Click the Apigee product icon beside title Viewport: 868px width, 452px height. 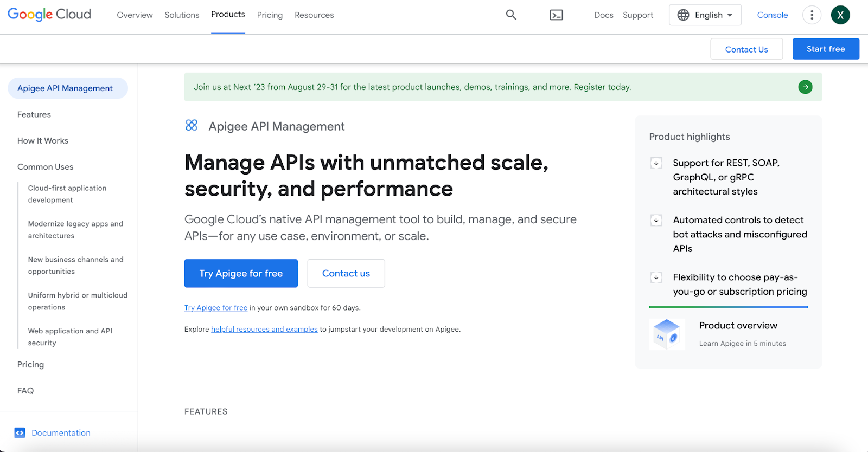pyautogui.click(x=192, y=125)
